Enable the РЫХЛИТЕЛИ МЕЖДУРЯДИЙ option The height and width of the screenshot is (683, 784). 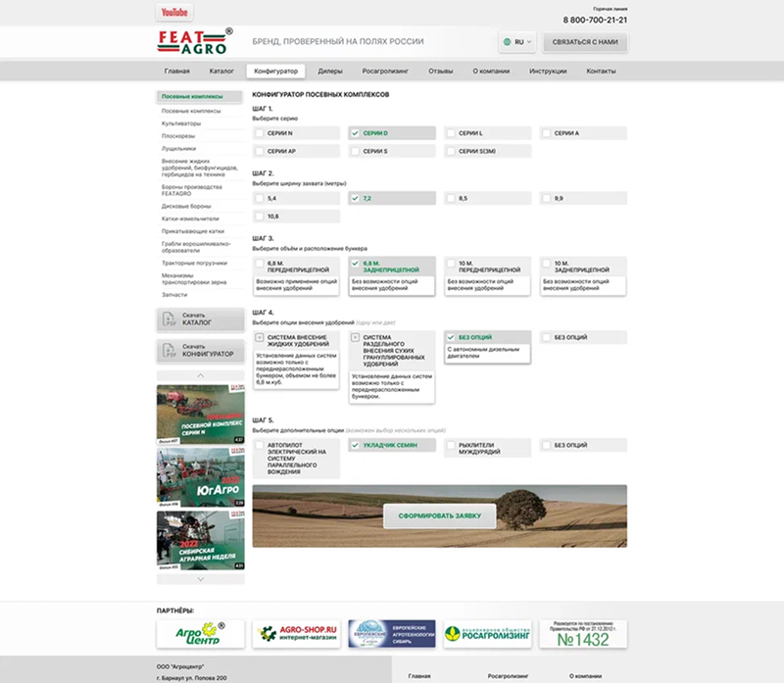452,445
